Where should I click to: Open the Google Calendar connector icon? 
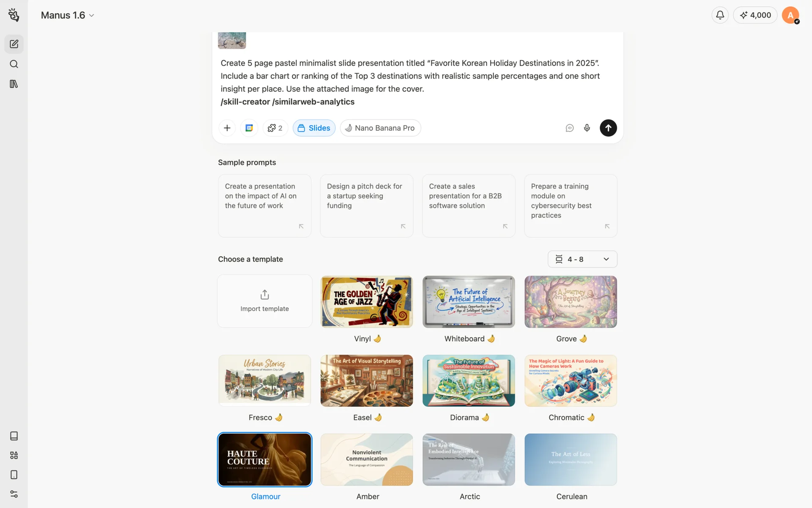[x=249, y=128]
